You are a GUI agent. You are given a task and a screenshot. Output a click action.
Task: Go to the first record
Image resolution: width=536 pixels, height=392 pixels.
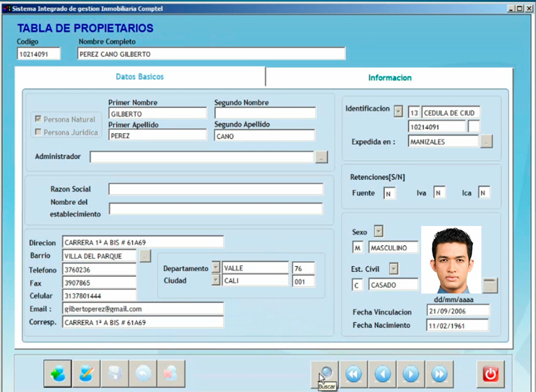pos(354,374)
